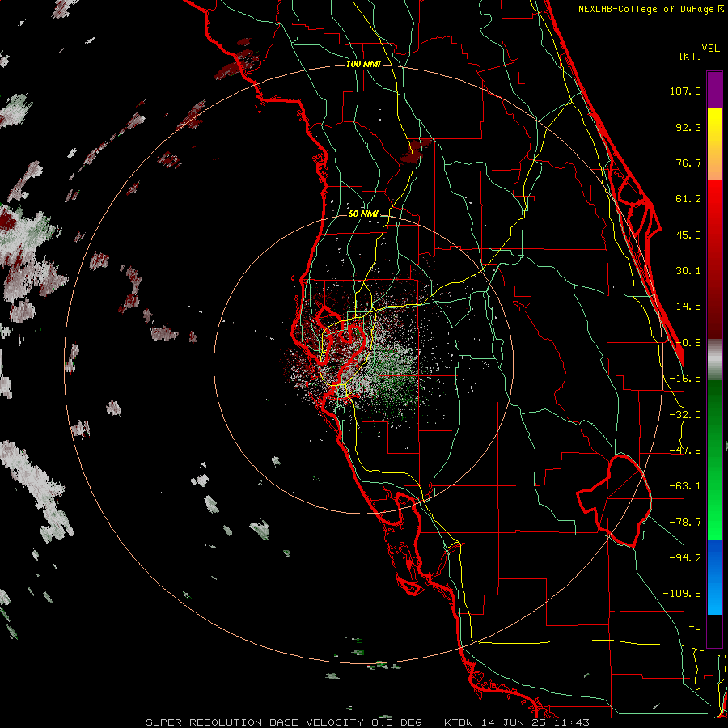This screenshot has width=728, height=728.
Task: Click the -109.8 velocity scale value
Action: 682,594
